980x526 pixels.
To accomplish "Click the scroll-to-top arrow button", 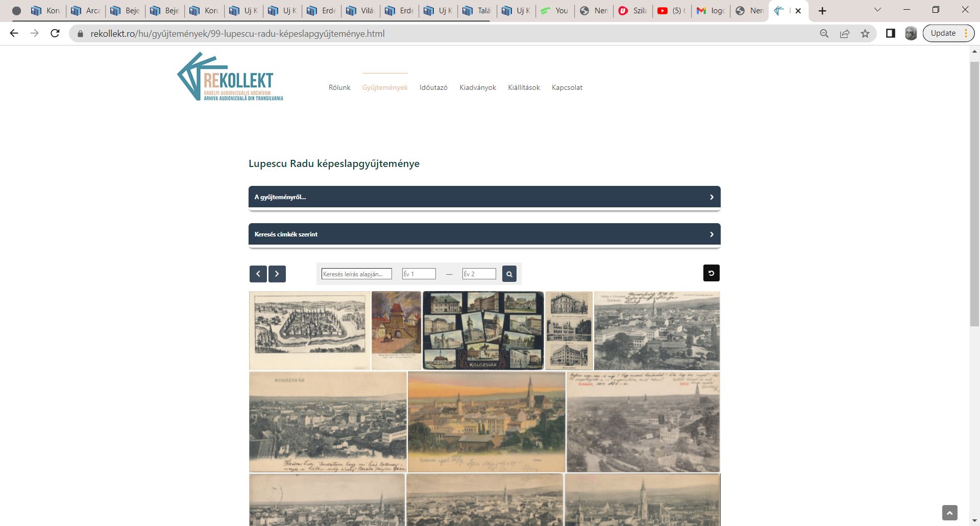I will point(949,513).
